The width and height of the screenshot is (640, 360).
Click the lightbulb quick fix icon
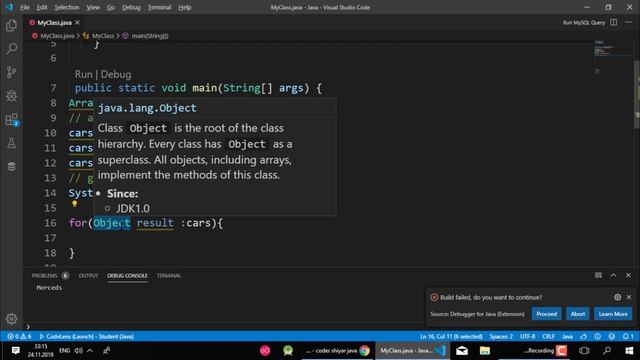point(75,204)
